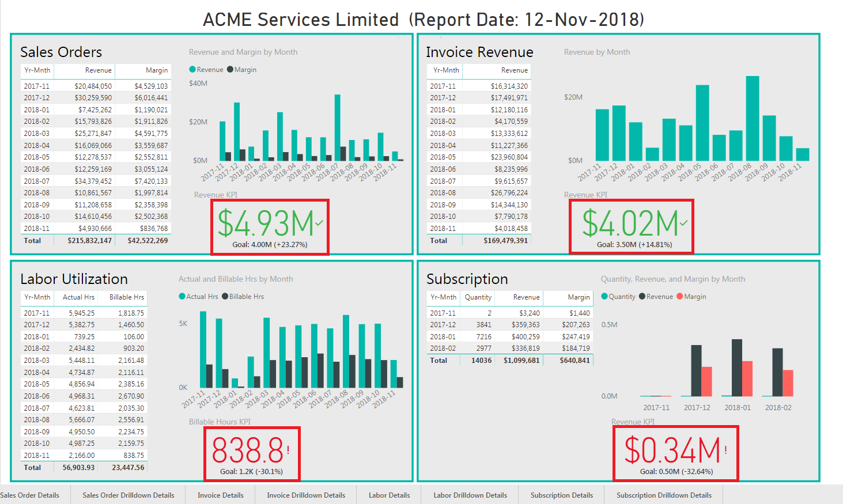Viewport: 843px width, 504px height.
Task: Click Revenue legend dot in Sales Orders chart
Action: pyautogui.click(x=192, y=70)
